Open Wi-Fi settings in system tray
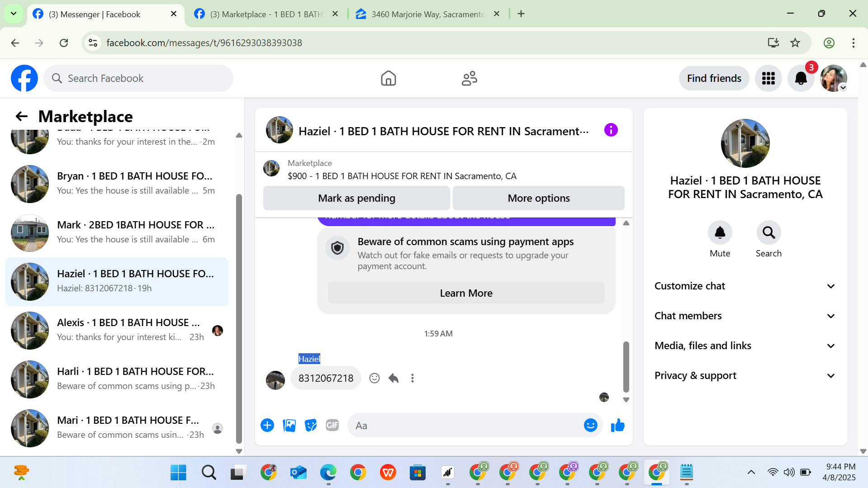868x488 pixels. point(773,472)
